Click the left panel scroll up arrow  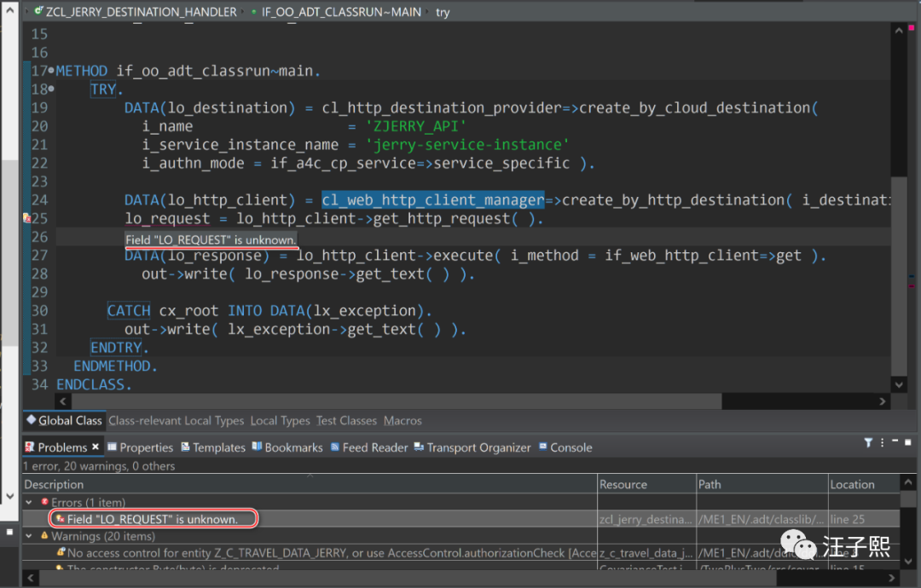[x=9, y=9]
